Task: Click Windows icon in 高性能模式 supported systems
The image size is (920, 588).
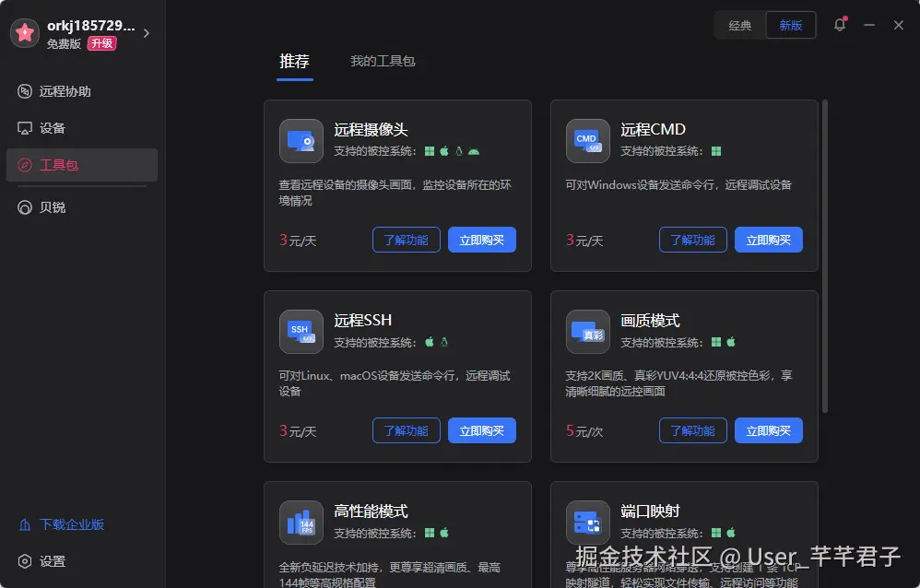Action: click(x=430, y=533)
